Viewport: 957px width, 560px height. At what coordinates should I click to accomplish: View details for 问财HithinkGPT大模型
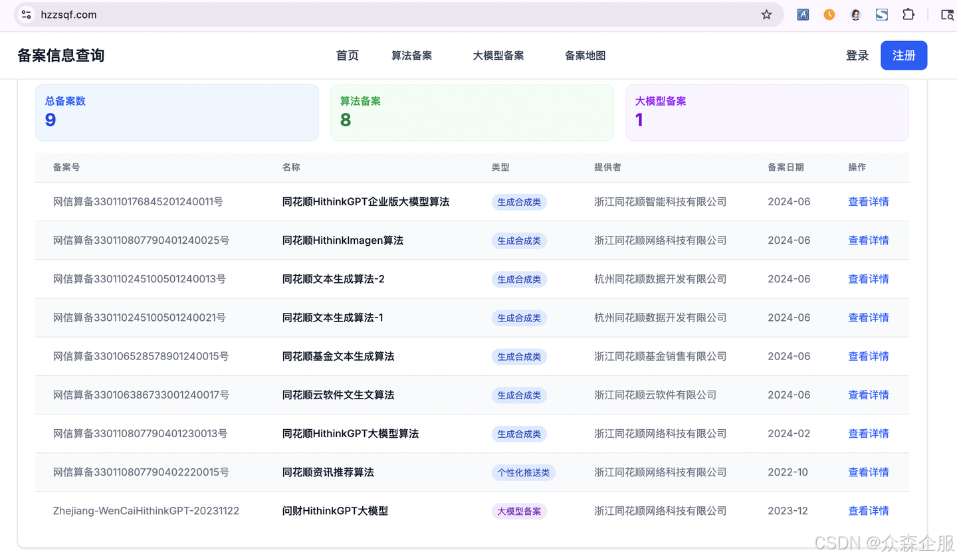tap(868, 511)
